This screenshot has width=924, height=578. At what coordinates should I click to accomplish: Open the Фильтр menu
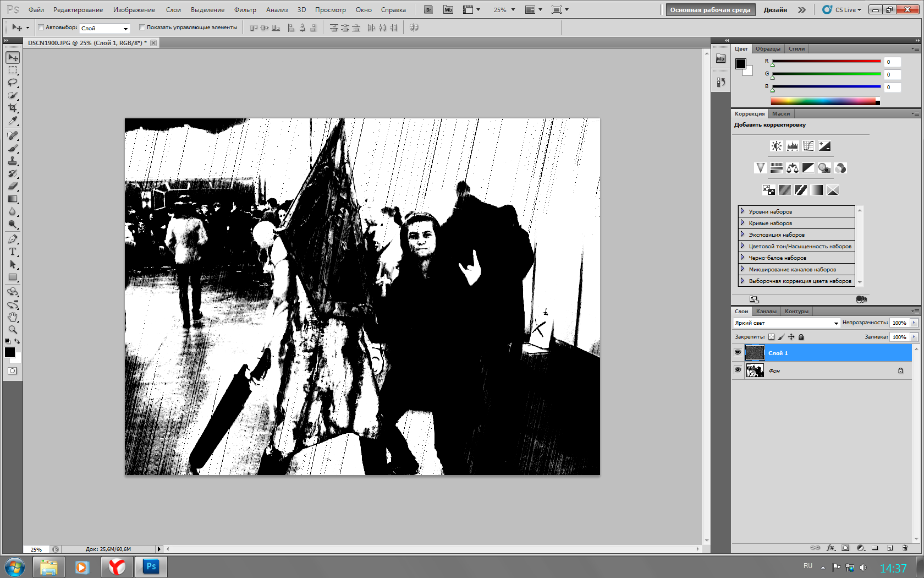point(245,10)
